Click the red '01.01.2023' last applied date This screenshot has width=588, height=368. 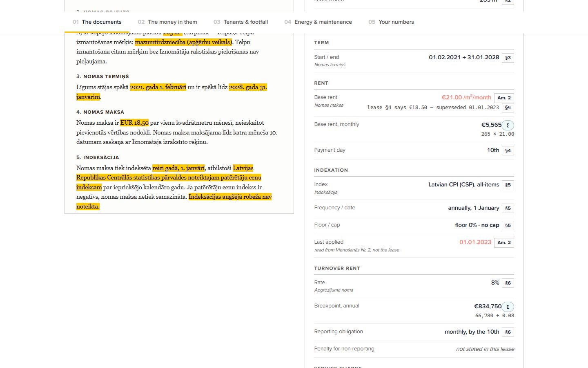(x=475, y=242)
